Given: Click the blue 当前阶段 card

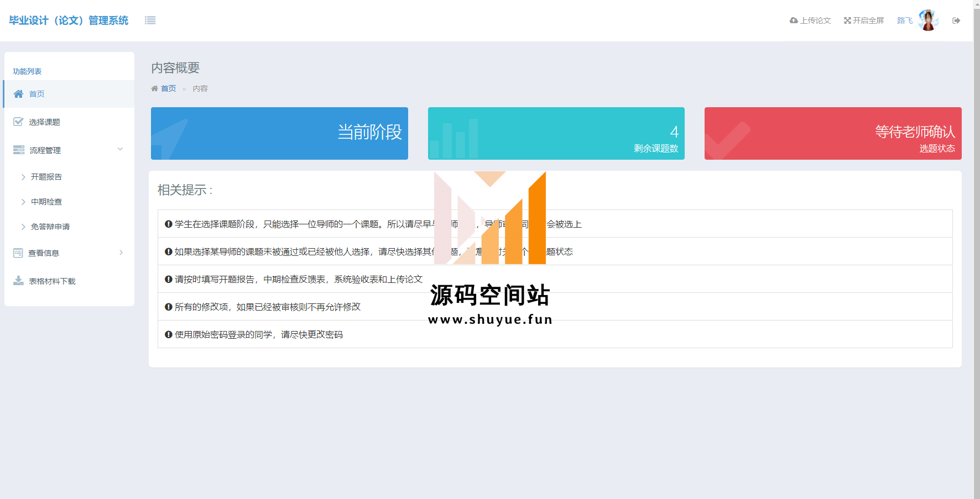Looking at the screenshot, I should click(279, 133).
